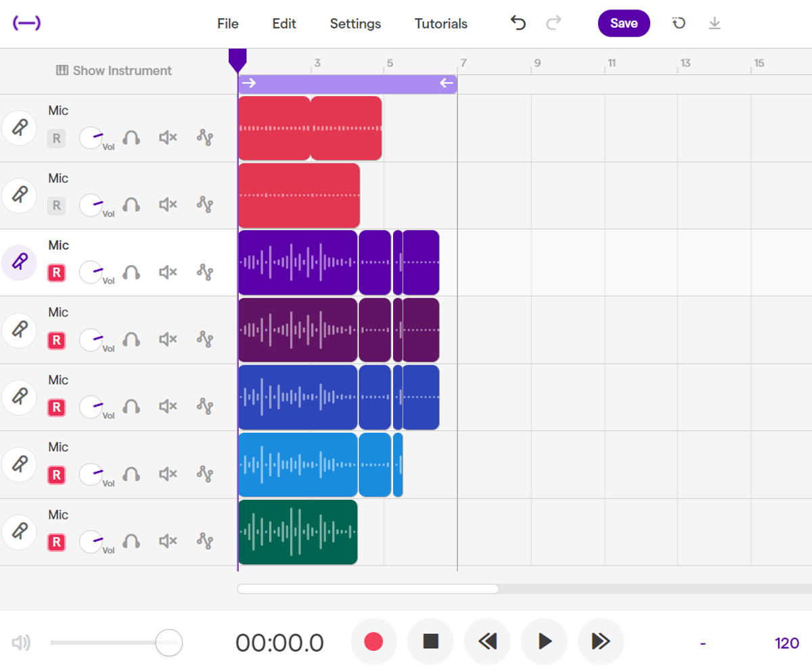812x667 pixels.
Task: Click the purple playhead marker on the ruler
Action: tap(238, 60)
